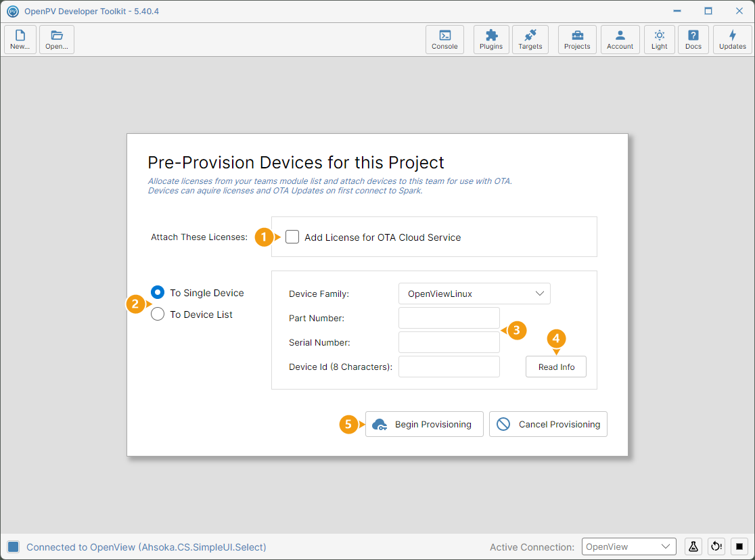Image resolution: width=755 pixels, height=560 pixels.
Task: Click the Read Info button
Action: [556, 367]
